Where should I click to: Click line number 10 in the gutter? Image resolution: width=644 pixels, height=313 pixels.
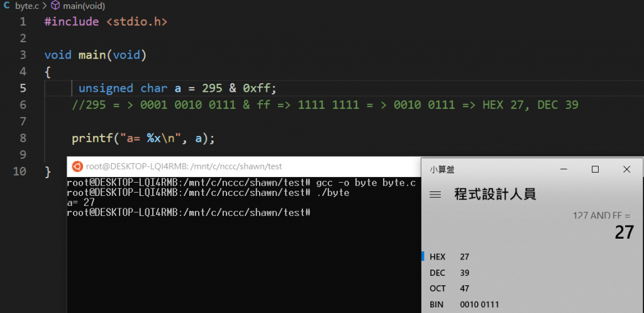20,171
